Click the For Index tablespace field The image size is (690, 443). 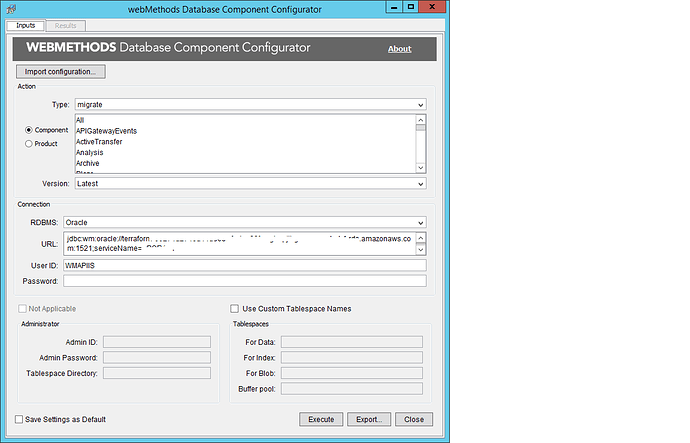(x=352, y=358)
